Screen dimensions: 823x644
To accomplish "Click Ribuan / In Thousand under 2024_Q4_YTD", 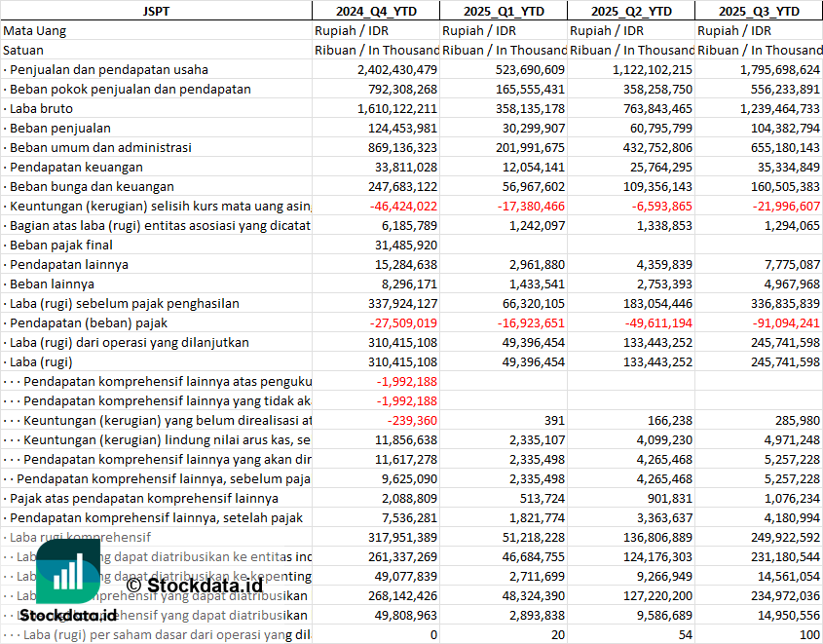I will pyautogui.click(x=376, y=51).
